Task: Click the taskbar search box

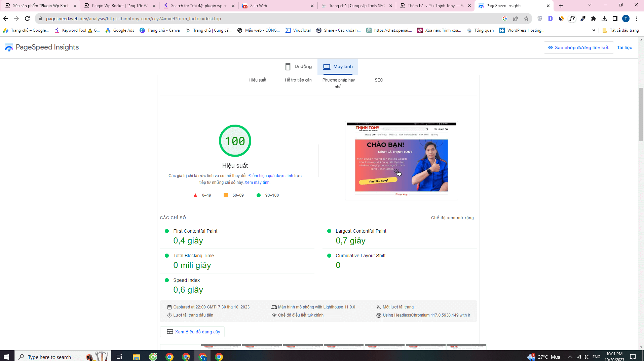Action: point(63,357)
